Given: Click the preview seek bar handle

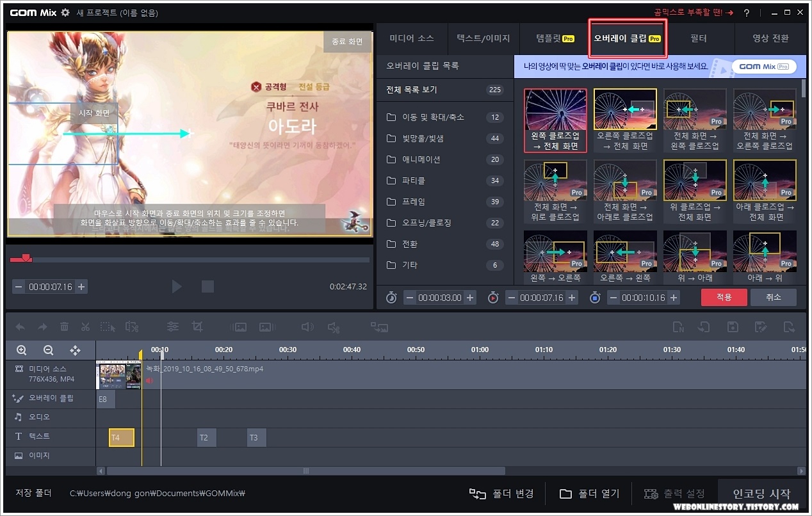Looking at the screenshot, I should (x=26, y=258).
